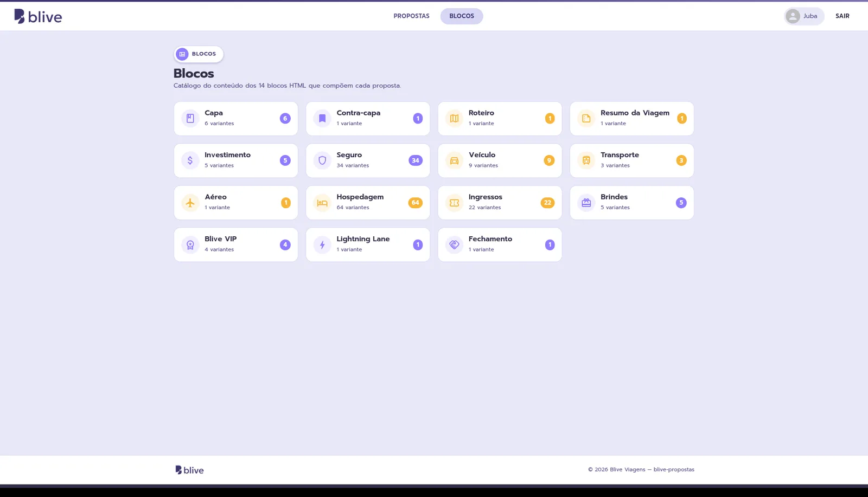
Task: Click the Seguro shield icon
Action: pos(322,160)
